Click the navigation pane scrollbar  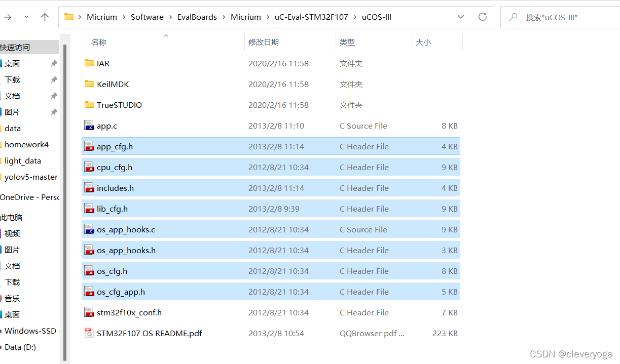click(x=64, y=203)
